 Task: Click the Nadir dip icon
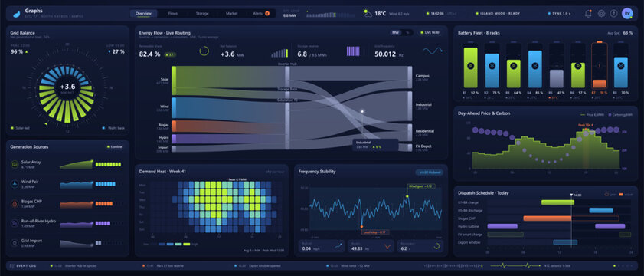pyautogui.click(x=387, y=246)
